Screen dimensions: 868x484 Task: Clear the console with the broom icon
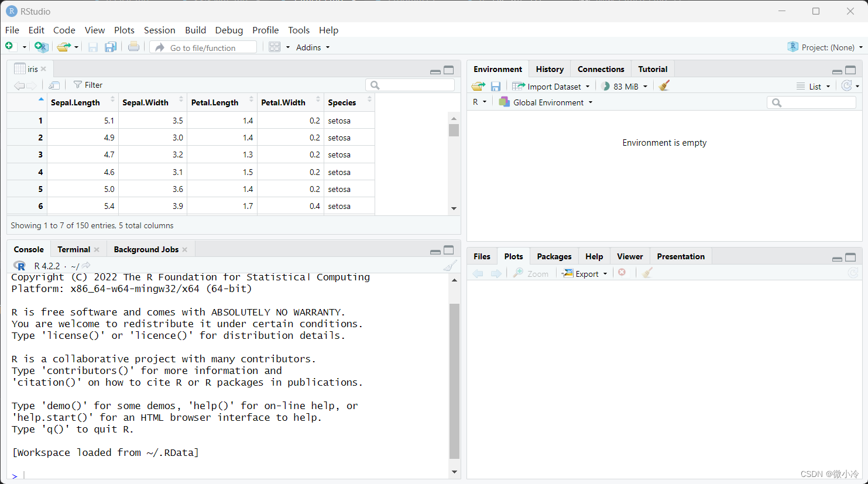tap(450, 266)
